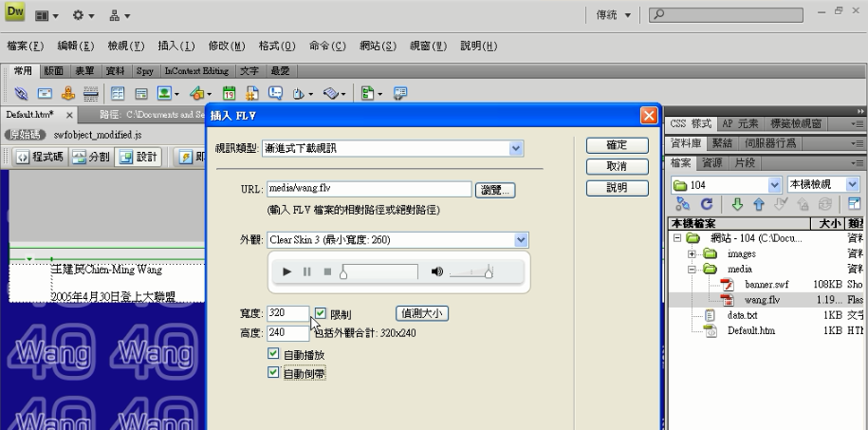Expand Files panel to show both sites
Screen dimensions: 868x430
[854, 204]
